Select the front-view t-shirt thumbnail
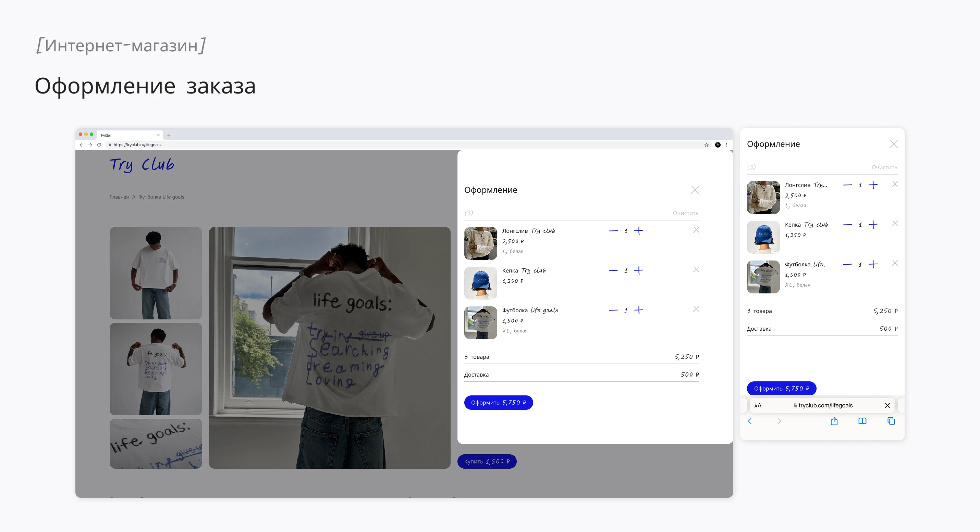 pos(156,273)
